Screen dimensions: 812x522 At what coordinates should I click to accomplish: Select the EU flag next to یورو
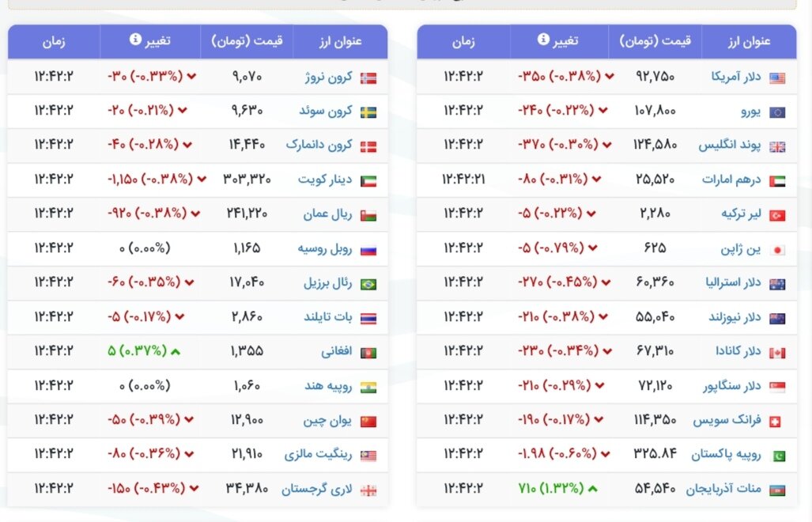(779, 111)
